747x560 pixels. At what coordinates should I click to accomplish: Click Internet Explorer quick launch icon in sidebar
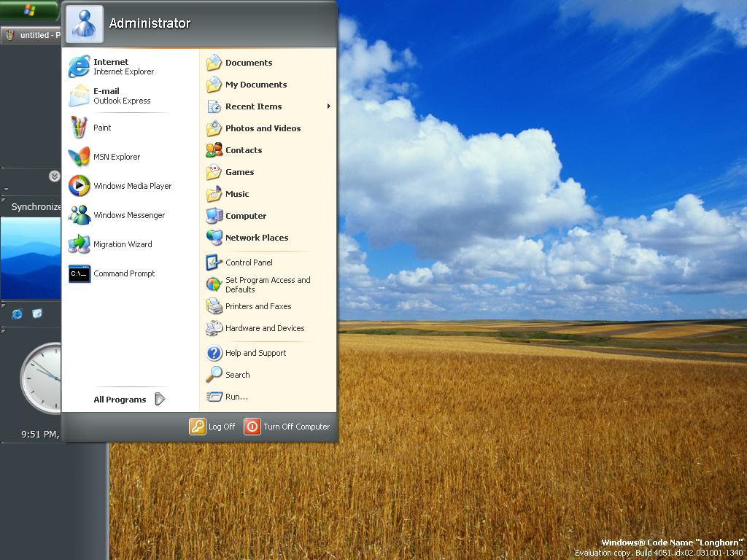click(x=18, y=314)
